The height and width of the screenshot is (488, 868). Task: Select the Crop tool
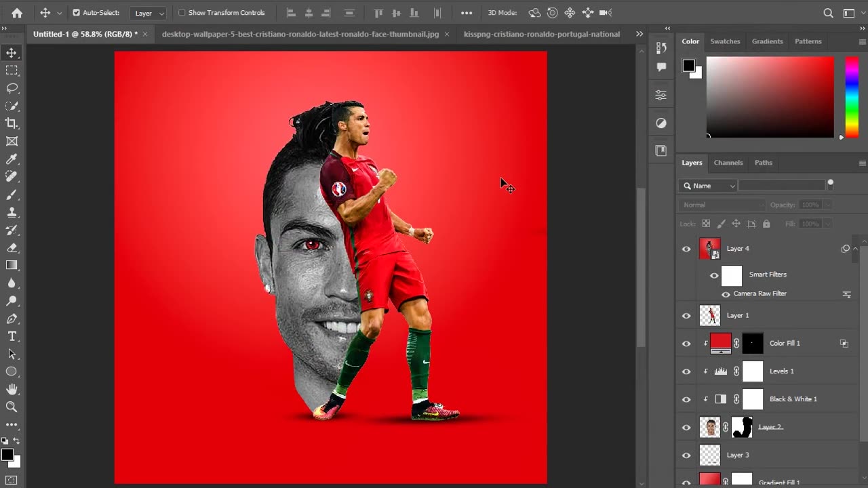(12, 123)
